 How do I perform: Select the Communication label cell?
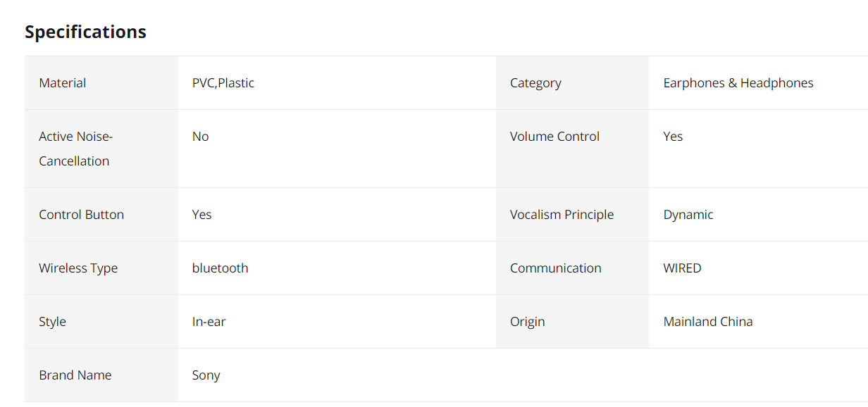coord(572,268)
